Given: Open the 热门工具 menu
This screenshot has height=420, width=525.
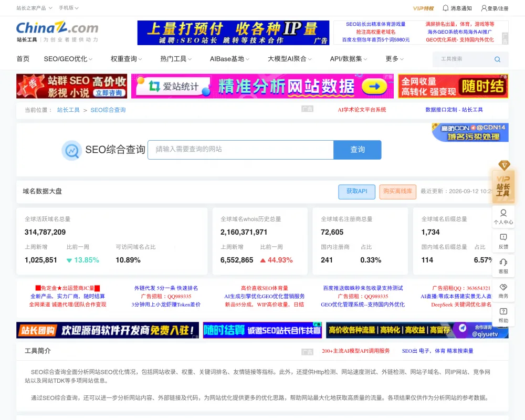Looking at the screenshot, I should point(176,59).
